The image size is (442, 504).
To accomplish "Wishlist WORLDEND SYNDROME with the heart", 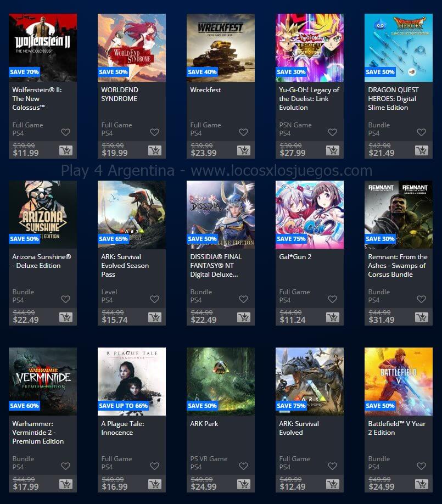I will coord(155,132).
